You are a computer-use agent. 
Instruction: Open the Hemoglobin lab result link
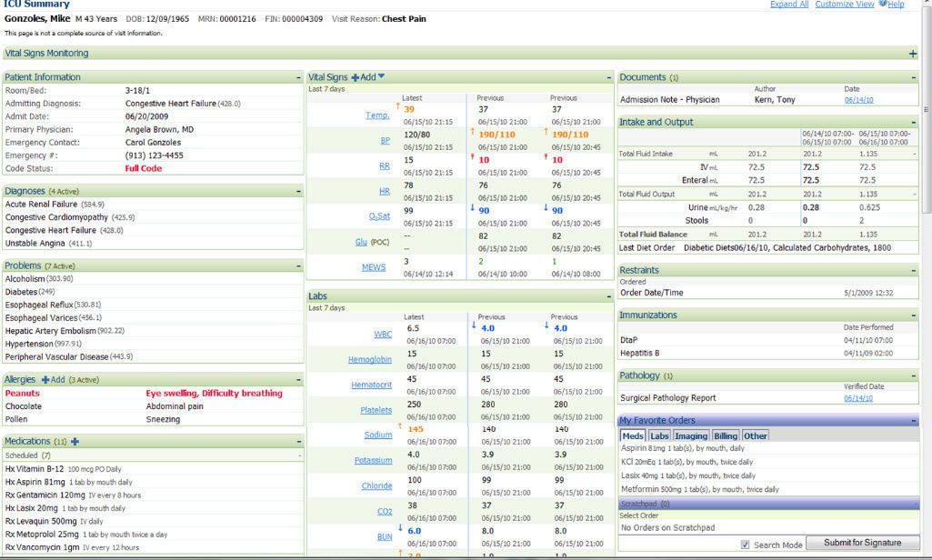[369, 360]
